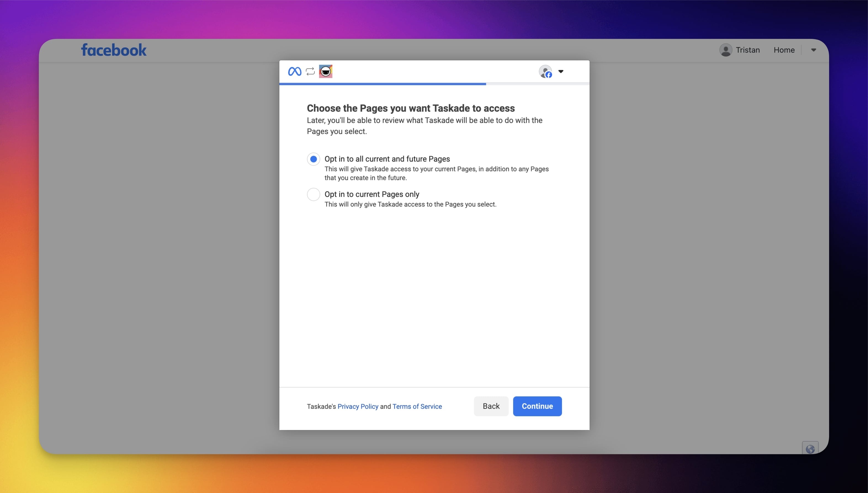Click the dialog profile avatar with Facebook badge
The image size is (868, 493).
(546, 71)
